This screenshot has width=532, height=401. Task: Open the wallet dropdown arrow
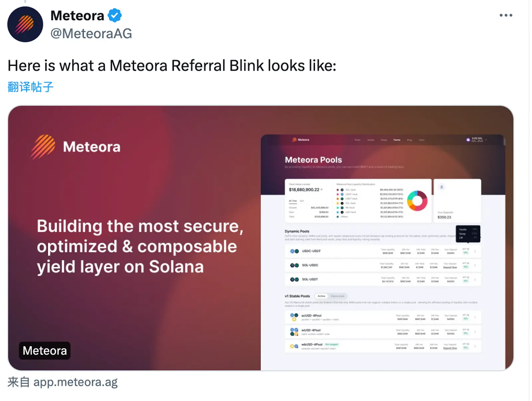[486, 140]
